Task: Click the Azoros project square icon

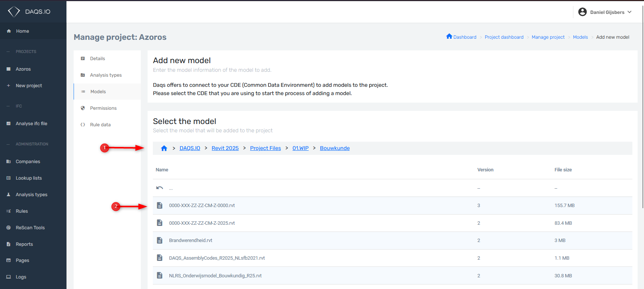Action: point(9,69)
